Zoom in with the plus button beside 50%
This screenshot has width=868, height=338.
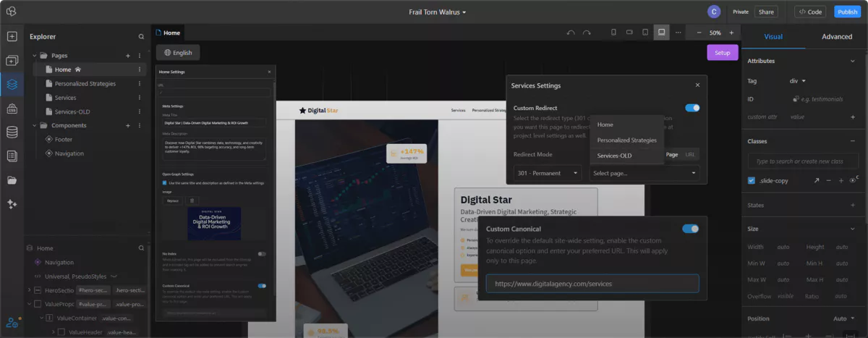point(731,33)
